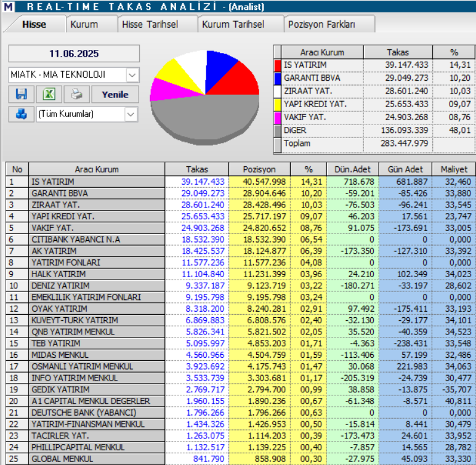Click the Gün Adet column header
The height and width of the screenshot is (465, 476).
[x=405, y=169]
